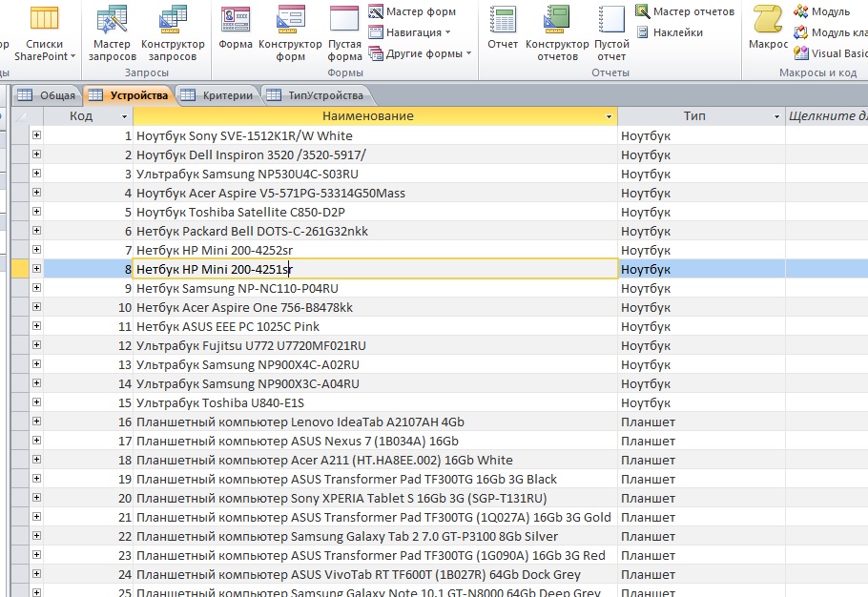This screenshot has width=868, height=597.
Task: Open the Наименование column filter dropdown
Action: coord(609,116)
